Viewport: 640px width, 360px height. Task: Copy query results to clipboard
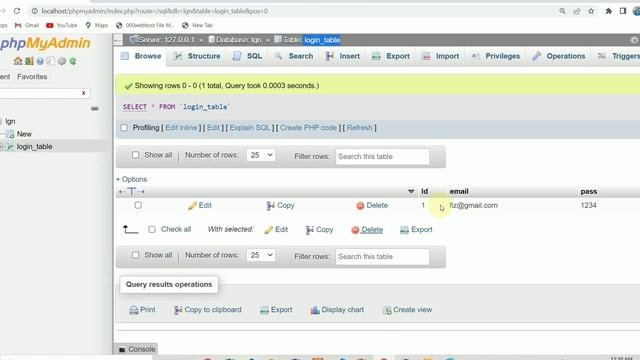coord(207,310)
